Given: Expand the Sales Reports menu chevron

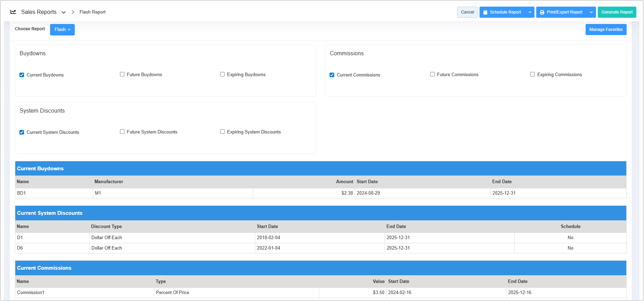Looking at the screenshot, I should pyautogui.click(x=64, y=13).
